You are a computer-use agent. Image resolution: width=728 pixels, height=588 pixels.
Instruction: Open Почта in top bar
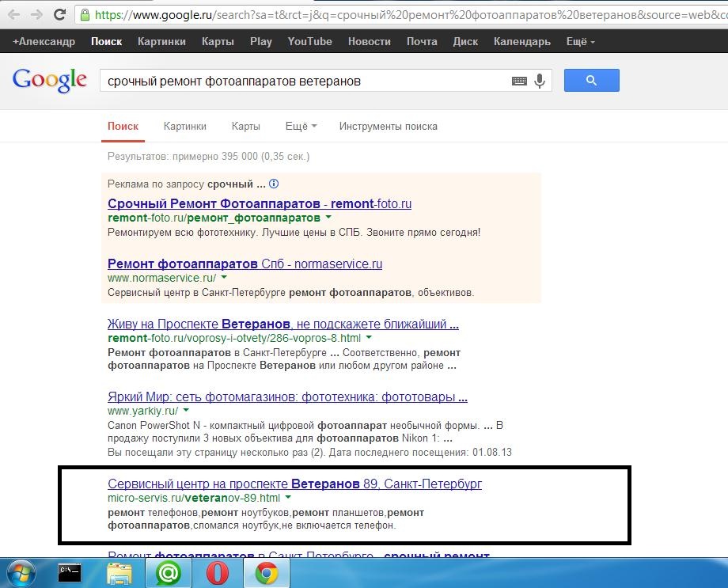click(422, 41)
